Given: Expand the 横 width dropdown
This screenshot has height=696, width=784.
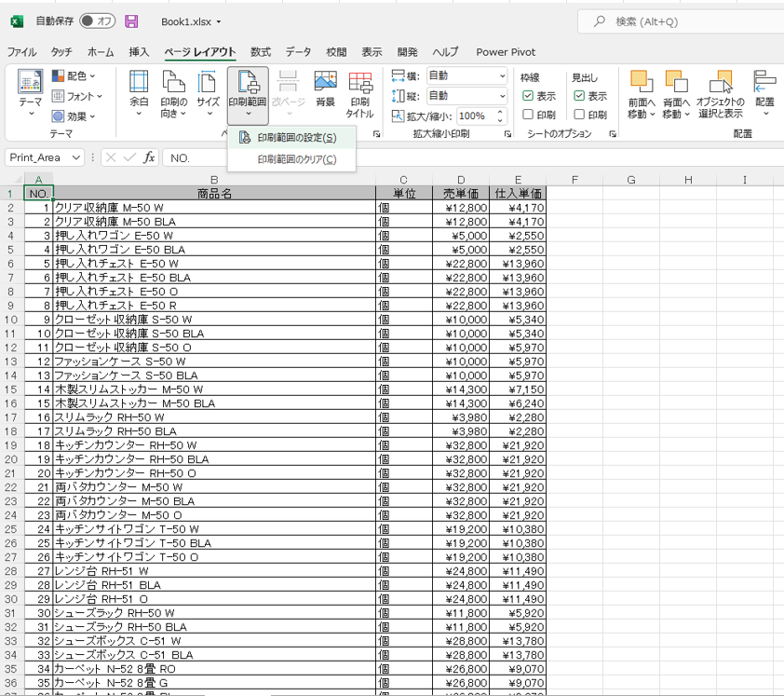Looking at the screenshot, I should point(503,76).
